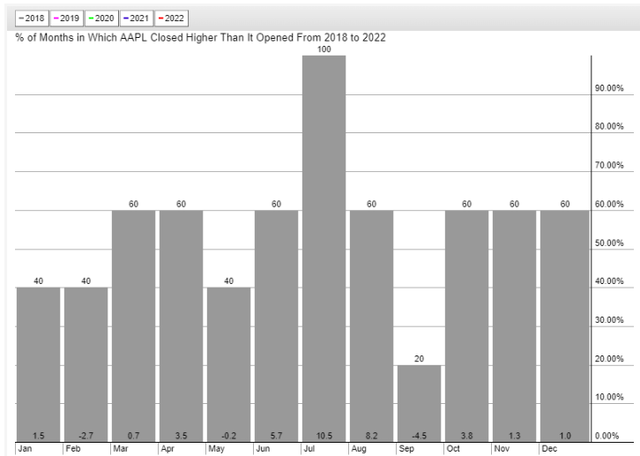Click the 90.00% y-axis label
This screenshot has width=640, height=456.
click(609, 88)
